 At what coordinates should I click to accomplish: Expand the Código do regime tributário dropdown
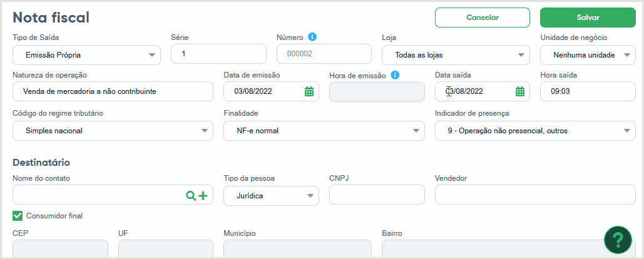113,131
